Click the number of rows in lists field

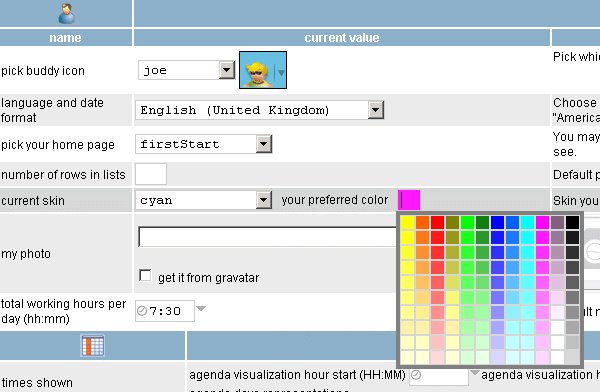coord(151,174)
